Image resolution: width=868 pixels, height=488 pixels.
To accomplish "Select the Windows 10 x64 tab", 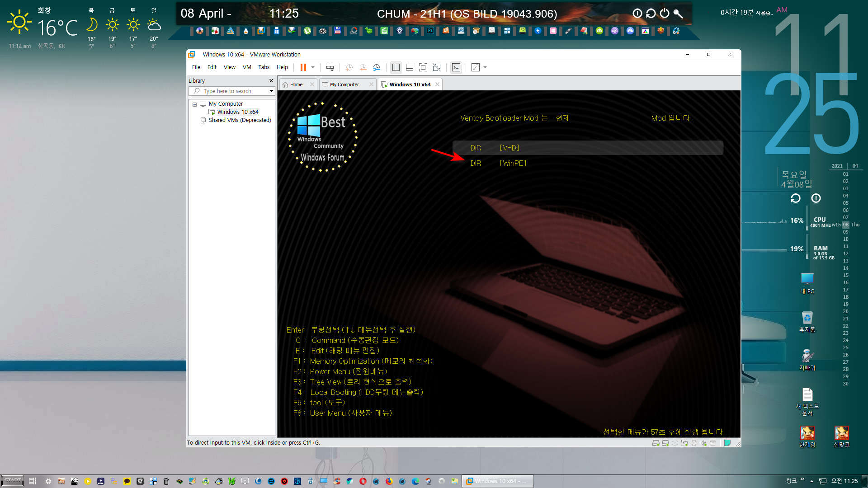I will [x=410, y=84].
